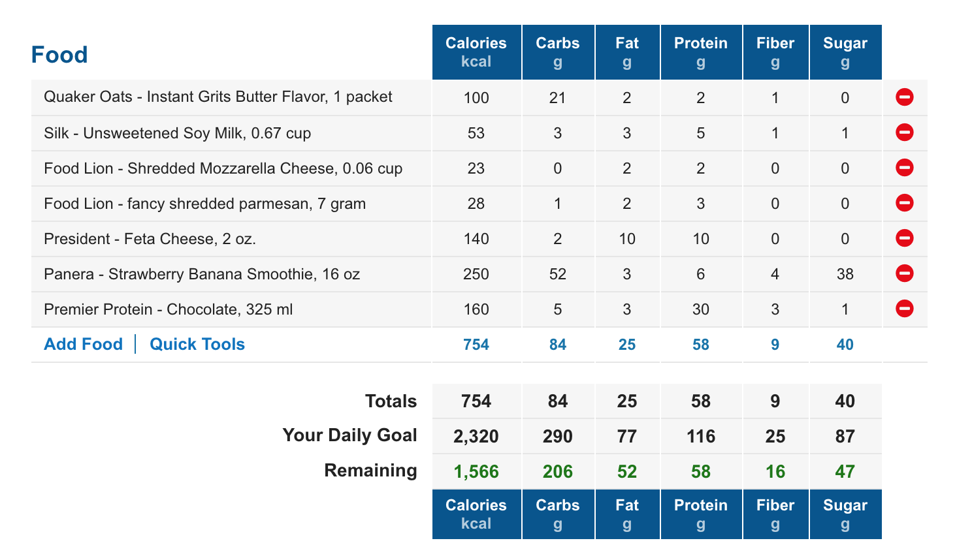Open the Quick Tools link
The width and height of the screenshot is (972, 560).
(x=197, y=344)
